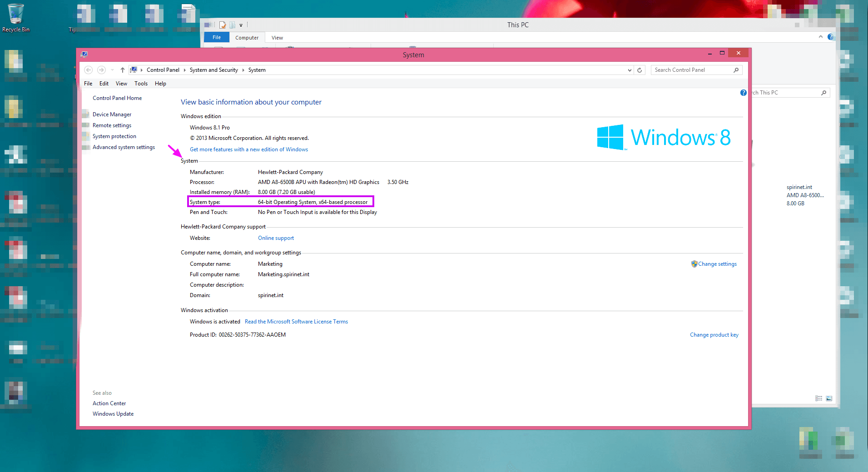Click the Change settings link
Screen dimensions: 868x472
(717, 264)
